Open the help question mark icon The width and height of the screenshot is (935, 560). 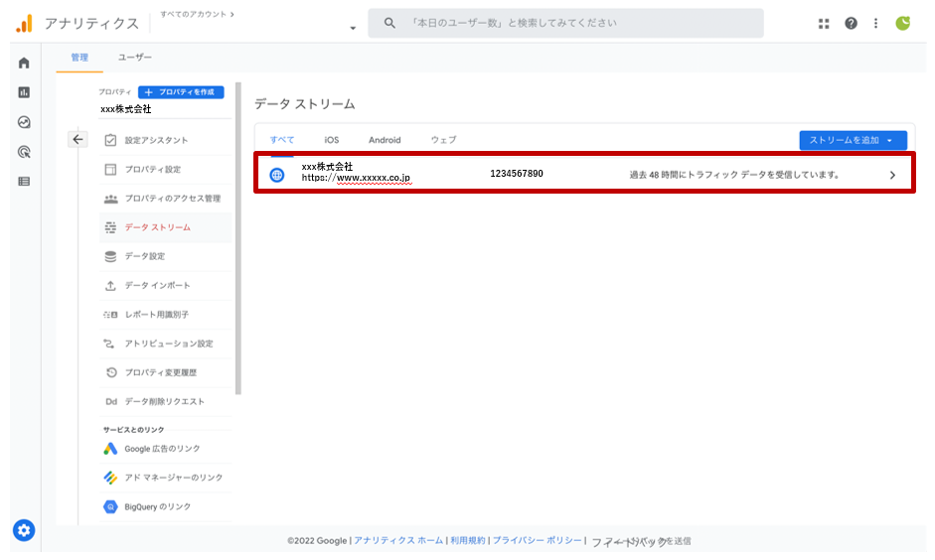point(851,24)
